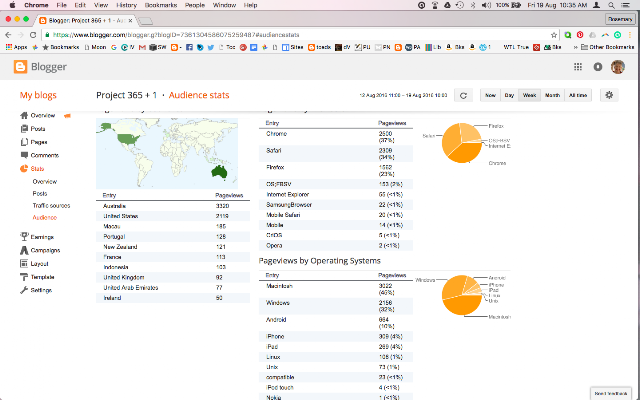The image size is (640, 400).
Task: Select the Macintosh operating system row
Action: pyautogui.click(x=336, y=289)
